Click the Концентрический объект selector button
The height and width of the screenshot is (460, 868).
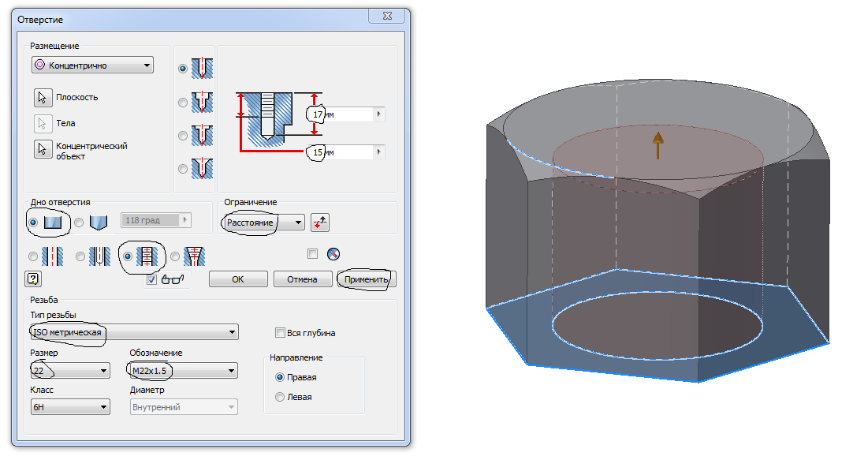(43, 149)
